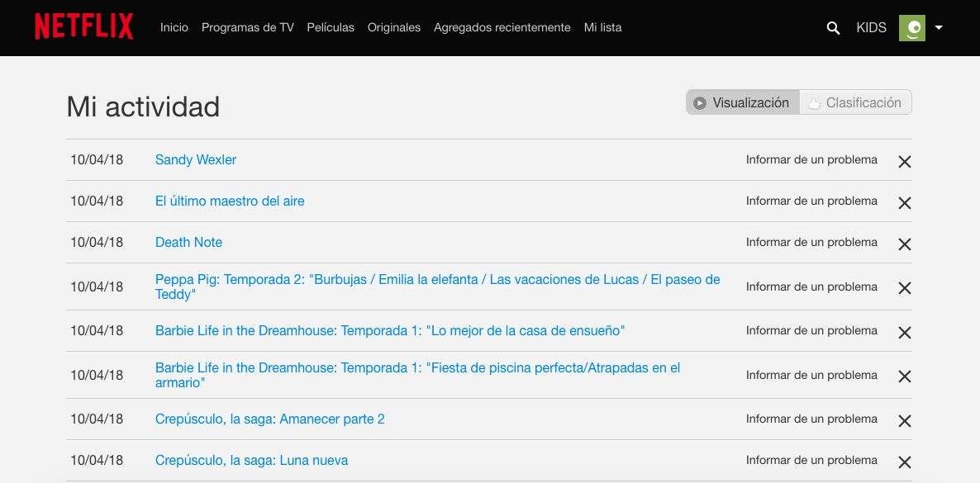Go to Inicio in the navigation
This screenshot has width=980, height=483.
[174, 27]
